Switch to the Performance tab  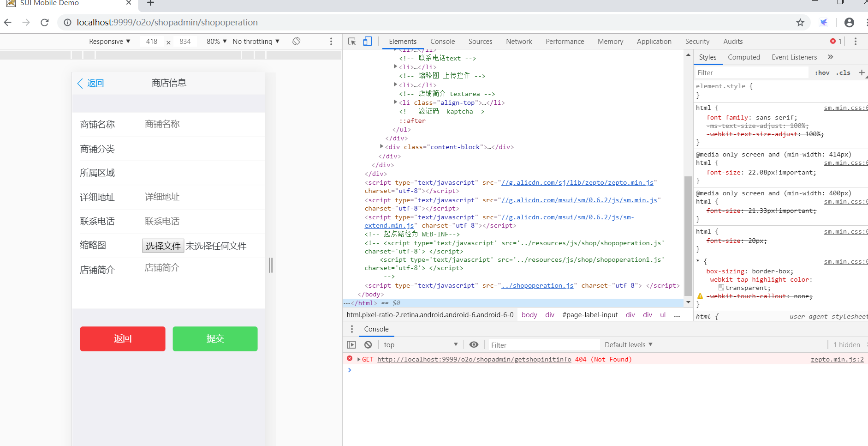pos(565,41)
